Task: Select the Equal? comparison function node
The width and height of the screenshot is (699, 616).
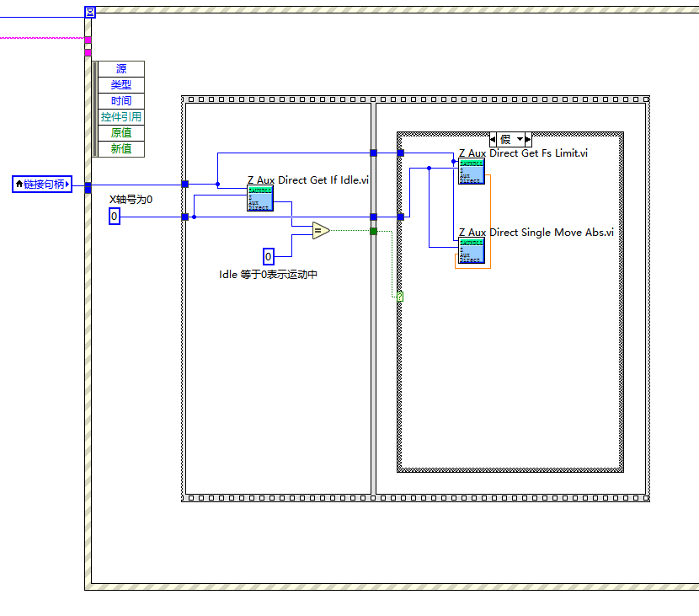Action: pos(318,231)
